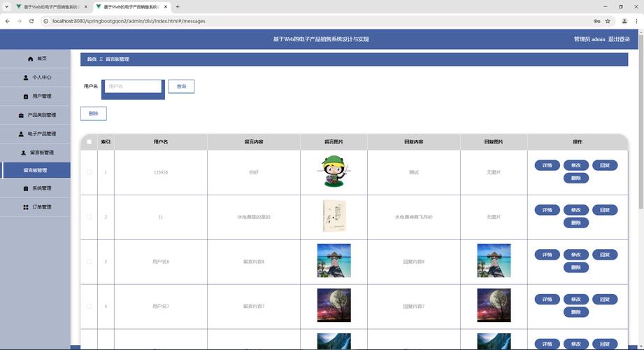Check the checkbox for row 1

(x=89, y=172)
